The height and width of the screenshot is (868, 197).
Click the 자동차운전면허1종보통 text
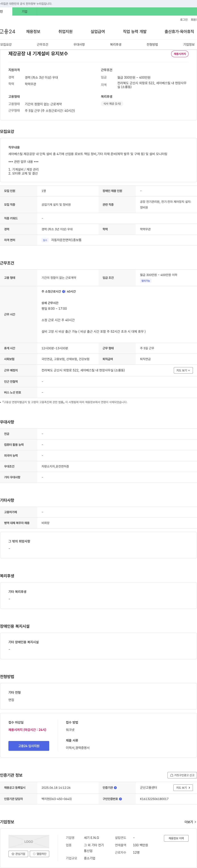pos(66,240)
